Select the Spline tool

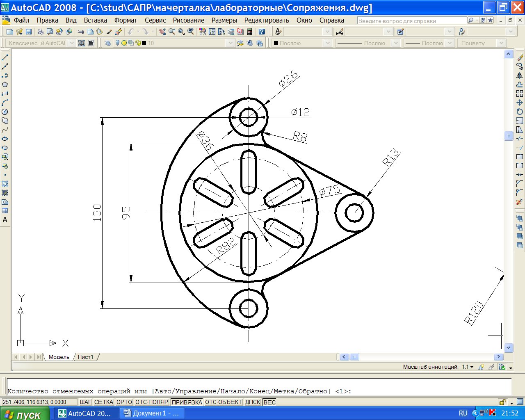[x=5, y=130]
